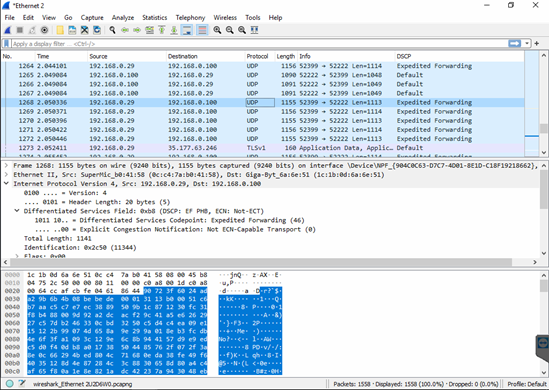The height and width of the screenshot is (390, 549).
Task: Sort by the Protocol column header
Action: tap(259, 56)
